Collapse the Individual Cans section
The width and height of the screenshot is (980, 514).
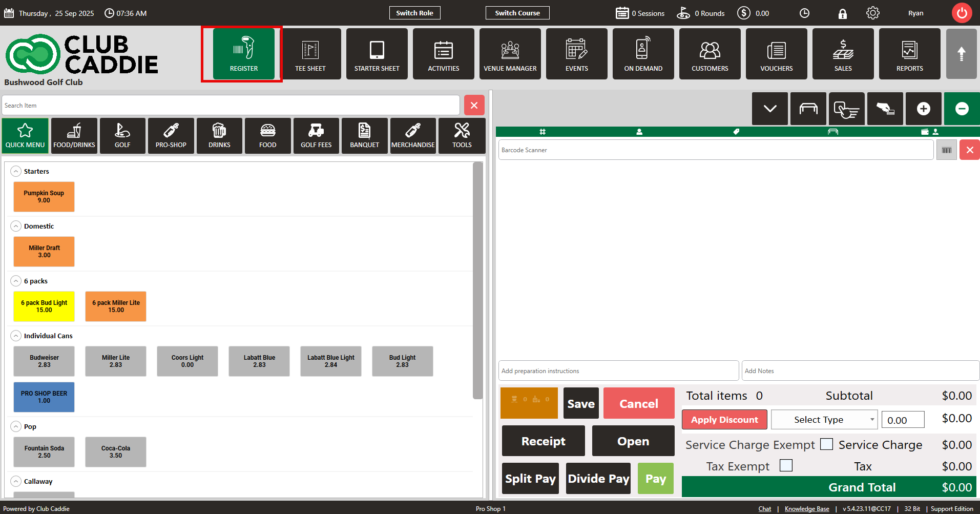tap(16, 336)
